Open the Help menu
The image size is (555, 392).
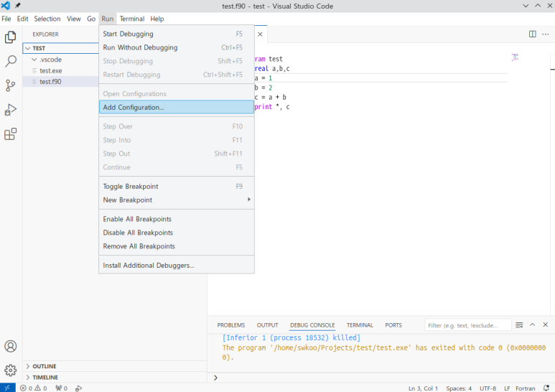[x=157, y=19]
